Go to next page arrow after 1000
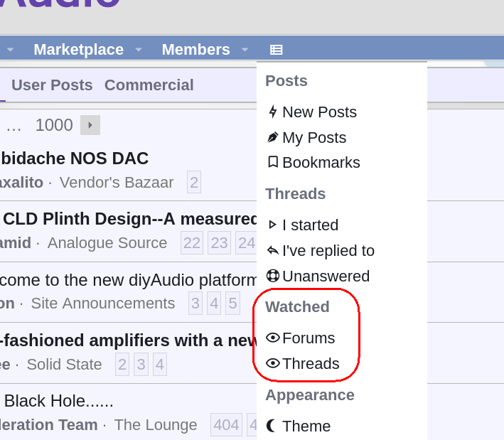Viewport: 504px width, 440px height. coord(90,125)
